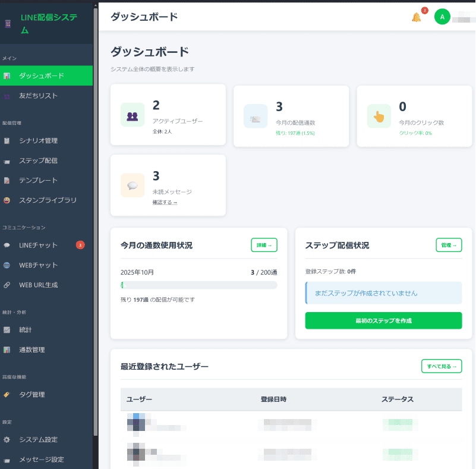Open the user avatar A icon
476x469 pixels.
click(x=442, y=17)
